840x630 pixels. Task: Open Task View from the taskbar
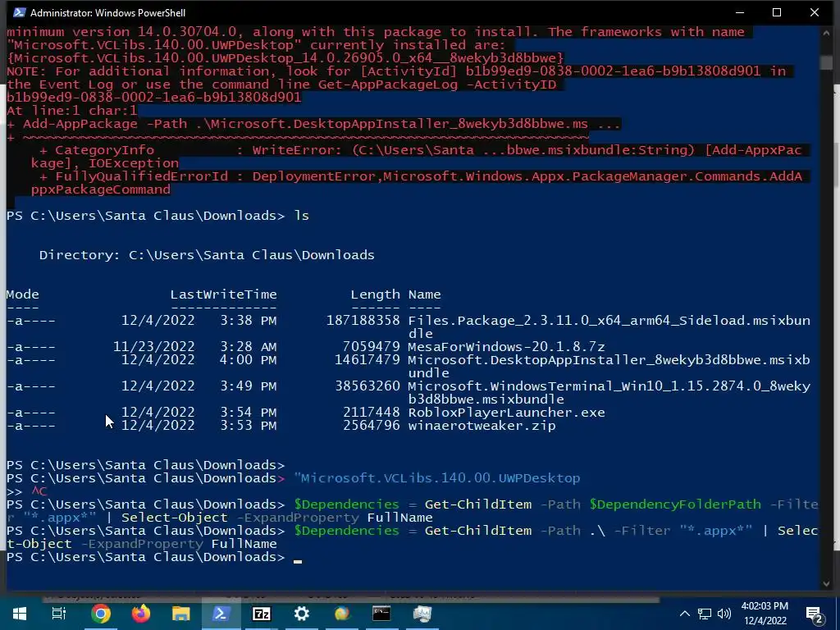click(x=59, y=614)
